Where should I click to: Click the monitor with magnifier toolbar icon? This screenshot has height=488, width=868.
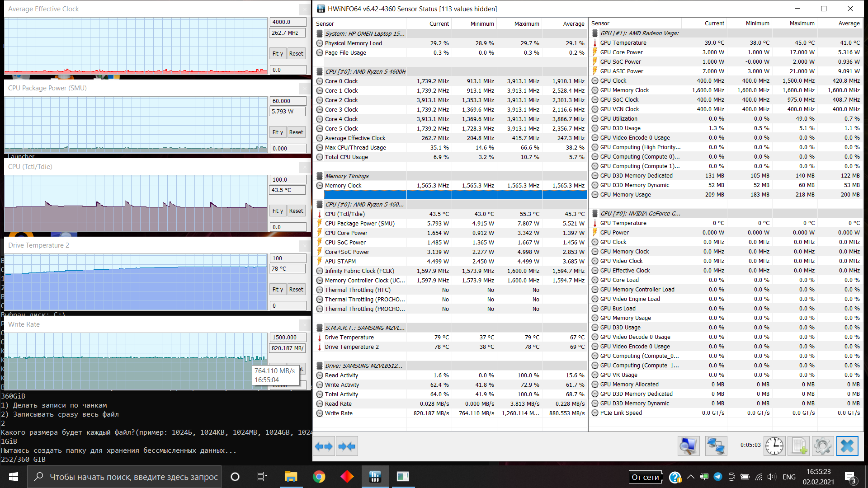(689, 446)
